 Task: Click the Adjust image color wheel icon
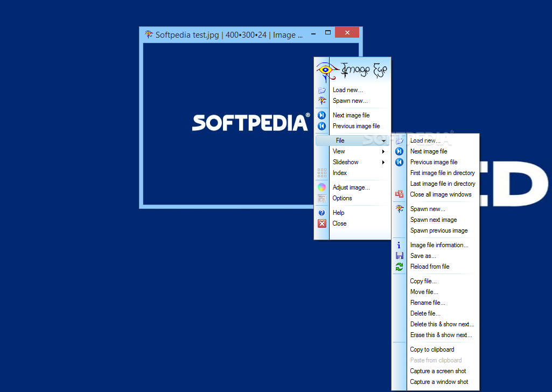pyautogui.click(x=322, y=187)
